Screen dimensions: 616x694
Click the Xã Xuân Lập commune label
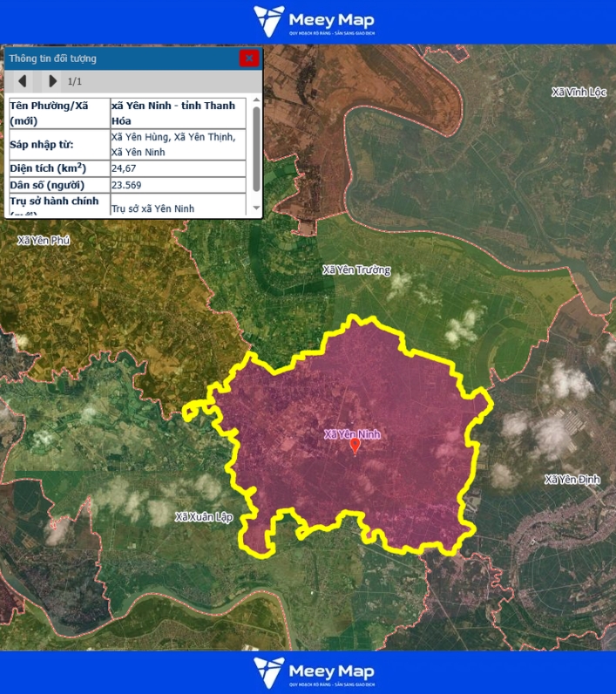(204, 517)
